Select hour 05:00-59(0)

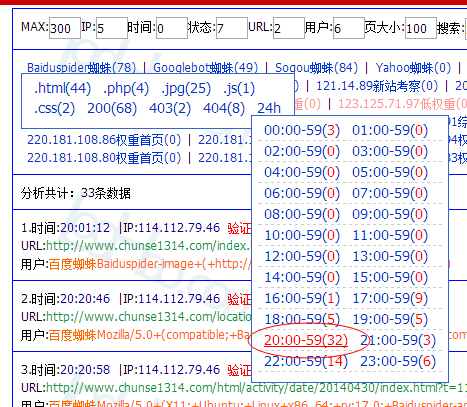pos(390,172)
